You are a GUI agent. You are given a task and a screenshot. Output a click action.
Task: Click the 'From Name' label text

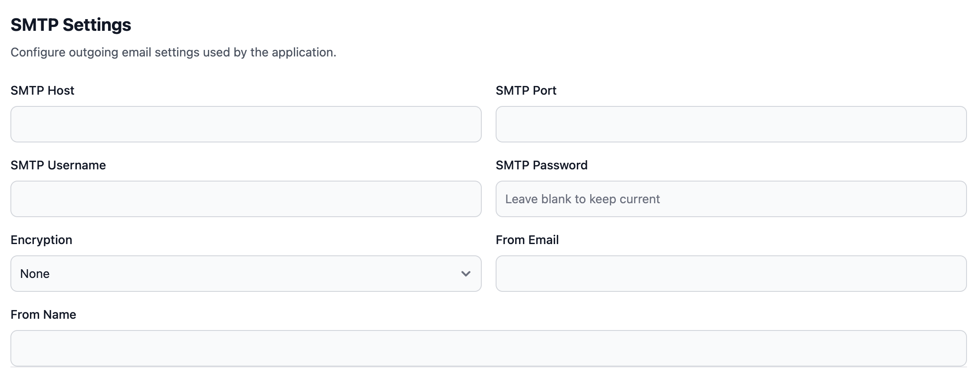(x=43, y=314)
